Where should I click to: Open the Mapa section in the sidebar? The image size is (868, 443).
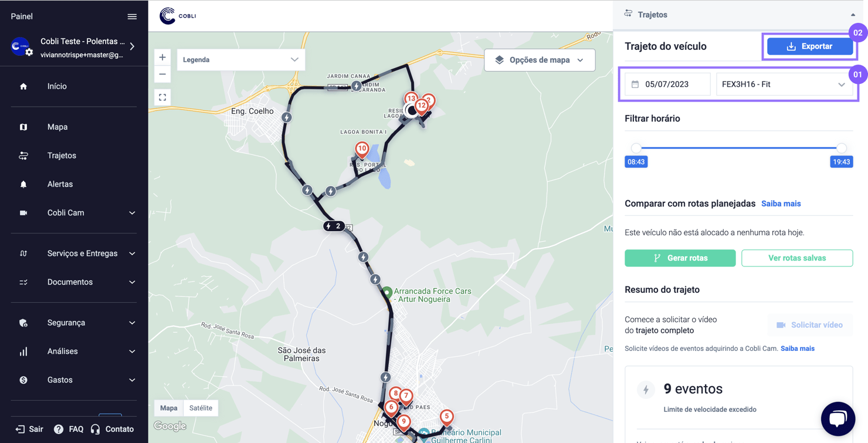click(56, 126)
